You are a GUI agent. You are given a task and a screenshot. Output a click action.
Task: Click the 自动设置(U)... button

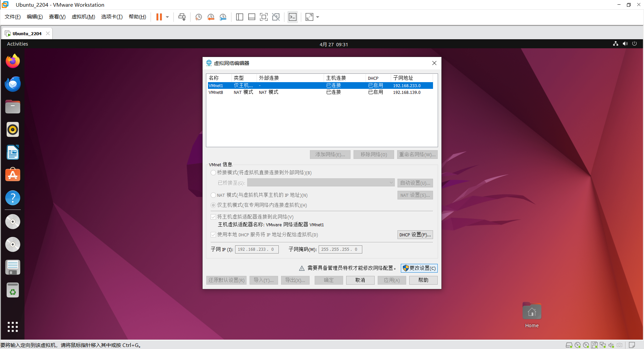click(x=415, y=183)
